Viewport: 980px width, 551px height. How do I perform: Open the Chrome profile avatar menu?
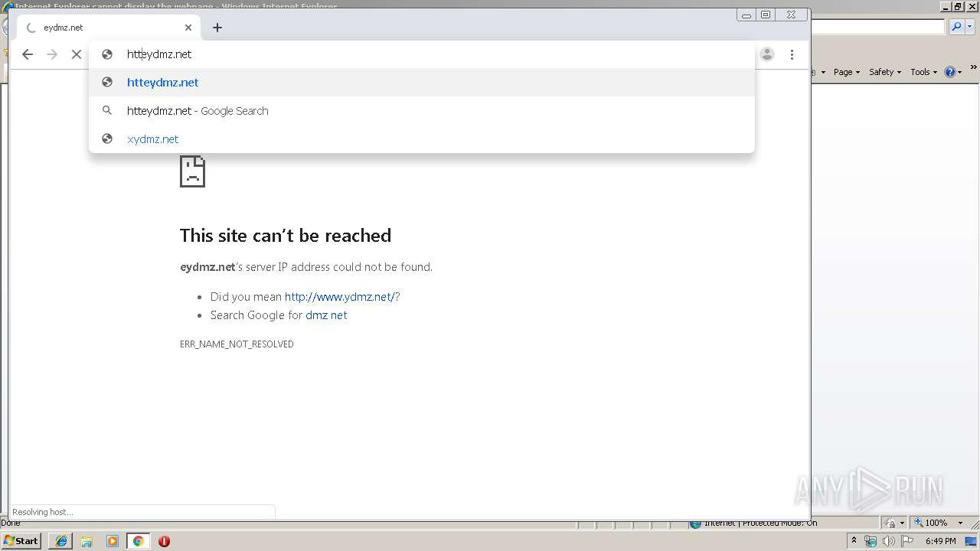tap(767, 54)
